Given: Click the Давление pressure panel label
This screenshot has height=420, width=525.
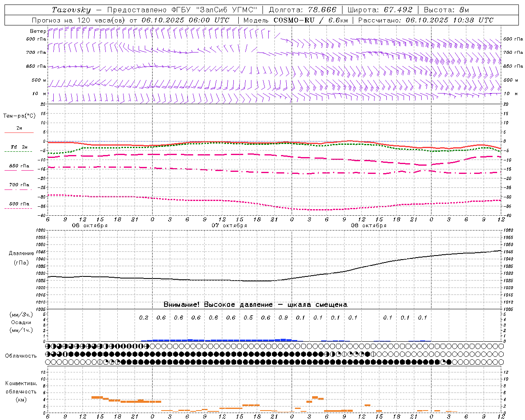Looking at the screenshot, I should coord(21,253).
